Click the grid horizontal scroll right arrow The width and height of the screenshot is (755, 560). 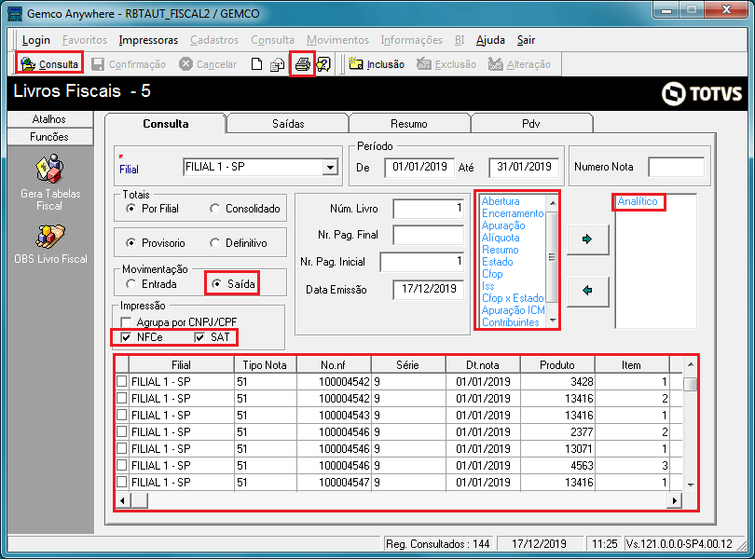(x=674, y=500)
